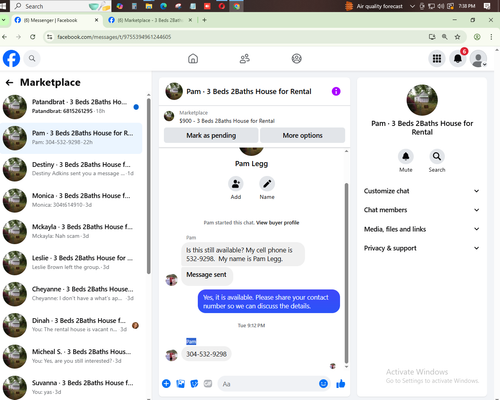The height and width of the screenshot is (400, 500).
Task: Open Cheyanne conversation in list
Action: point(71,294)
